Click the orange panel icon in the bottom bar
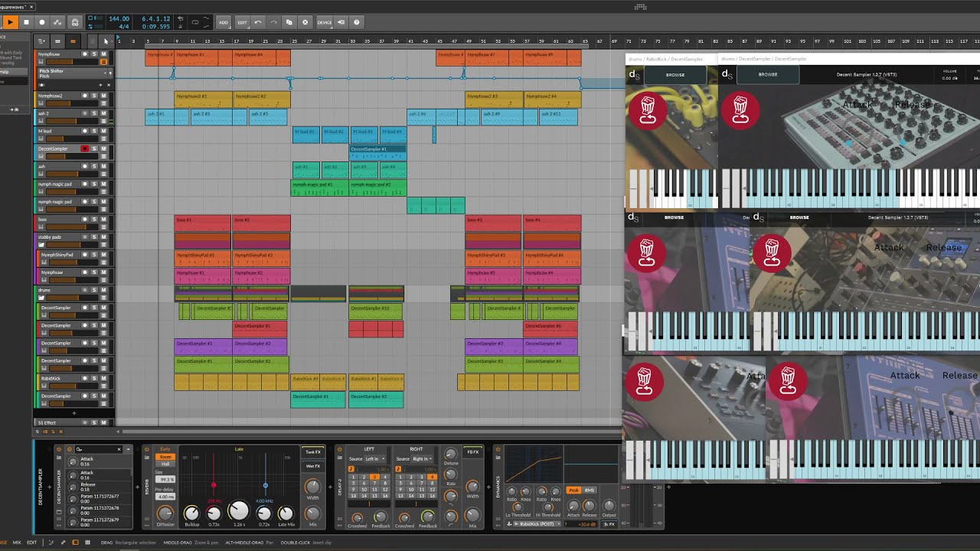 [75, 543]
